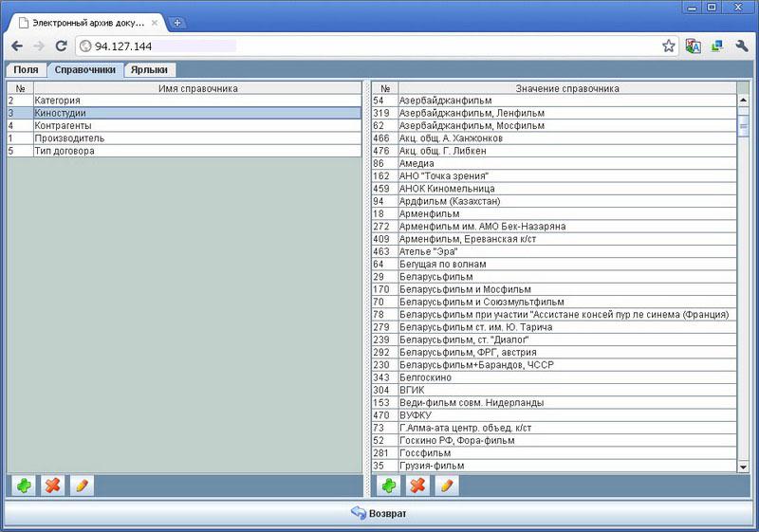Click the browser Forward arrow

pyautogui.click(x=39, y=46)
